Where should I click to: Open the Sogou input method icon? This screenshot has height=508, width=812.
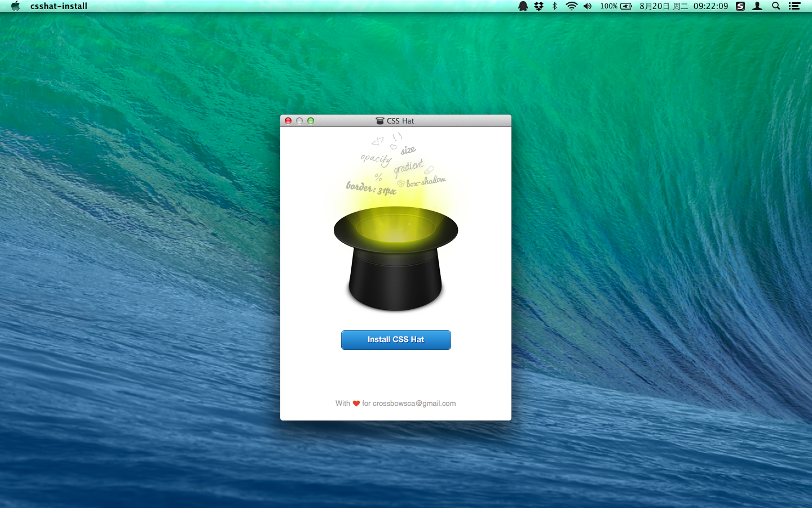click(740, 6)
